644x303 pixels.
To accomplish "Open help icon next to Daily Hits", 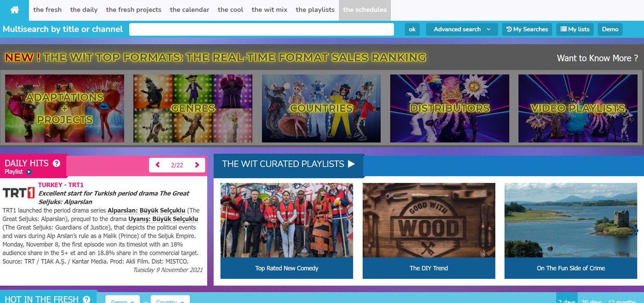I will [56, 164].
